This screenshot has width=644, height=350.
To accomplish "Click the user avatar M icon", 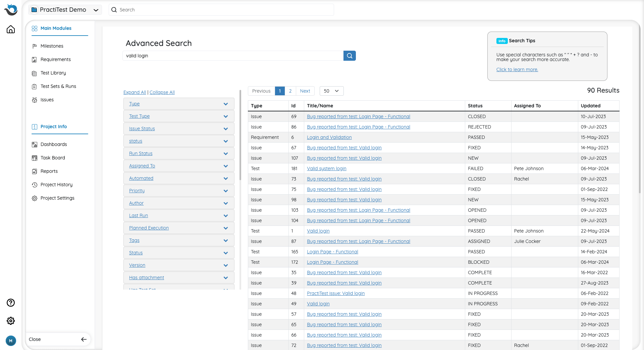I will point(11,341).
